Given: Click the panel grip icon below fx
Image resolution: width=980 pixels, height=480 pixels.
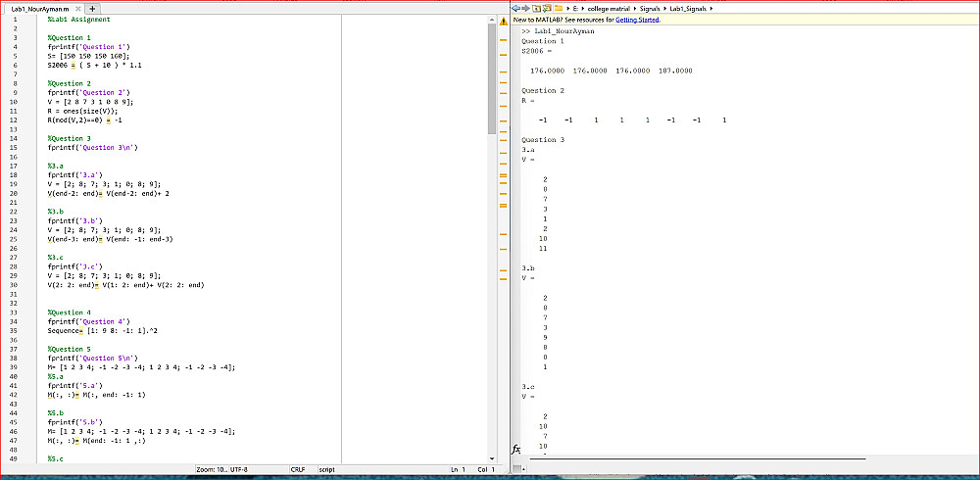Looking at the screenshot, I should tap(516, 469).
